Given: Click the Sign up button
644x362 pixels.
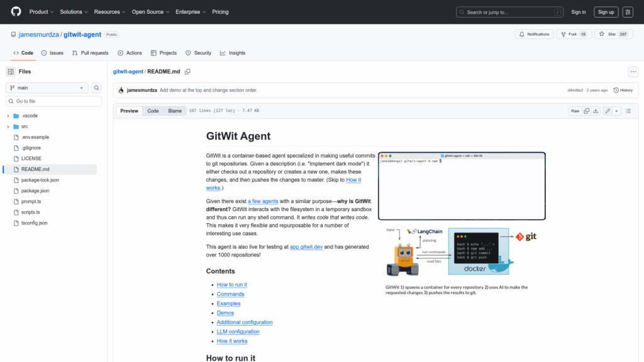Looking at the screenshot, I should click(x=606, y=12).
